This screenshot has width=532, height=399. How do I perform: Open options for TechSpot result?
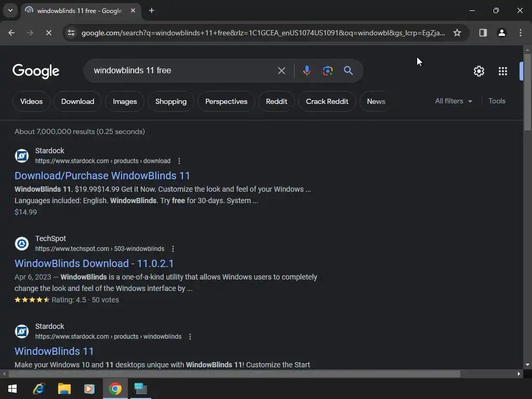[173, 249]
